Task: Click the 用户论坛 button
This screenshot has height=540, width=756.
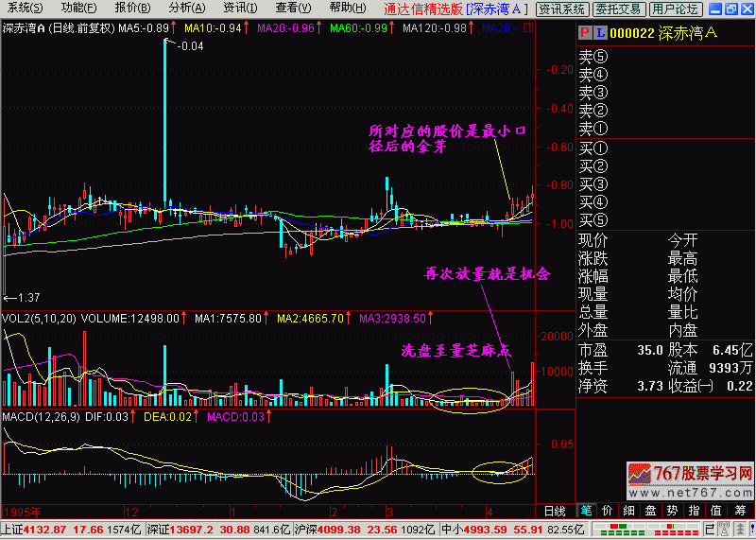Action: pos(676,9)
